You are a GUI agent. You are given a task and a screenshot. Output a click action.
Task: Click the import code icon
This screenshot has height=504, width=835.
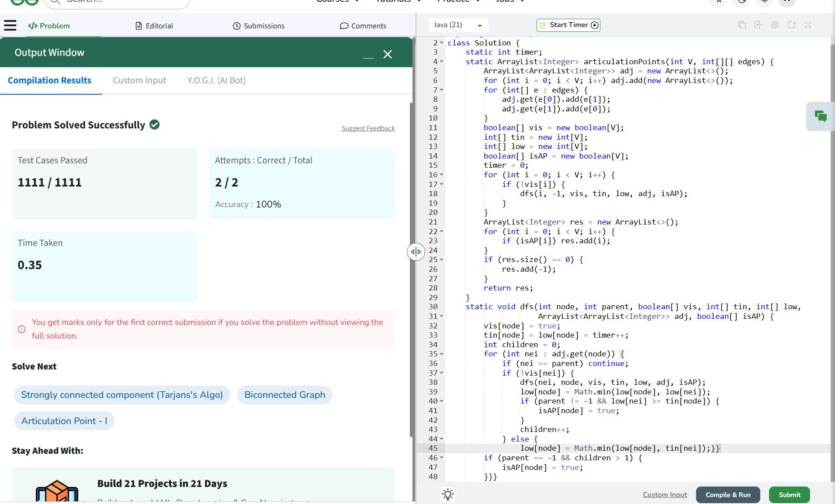point(758,25)
